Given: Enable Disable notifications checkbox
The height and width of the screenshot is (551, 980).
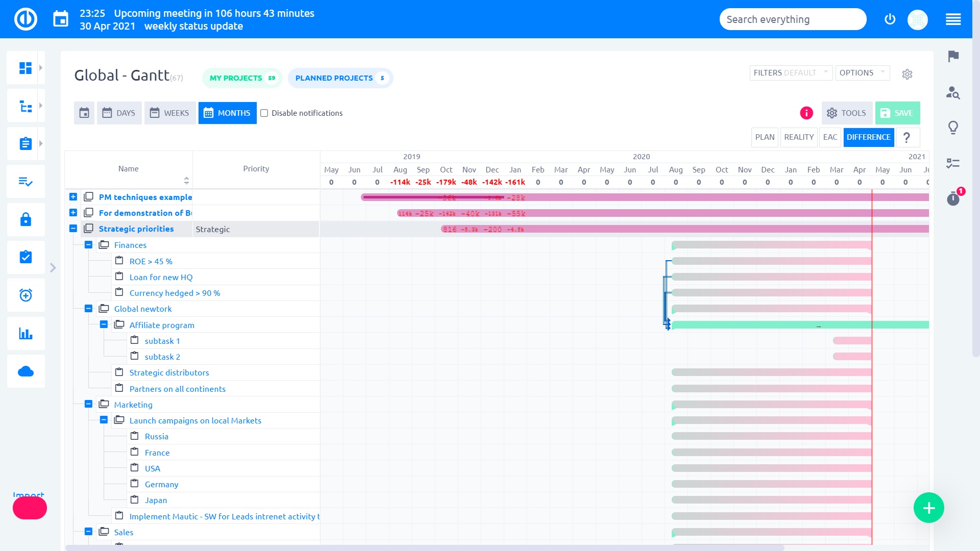Looking at the screenshot, I should pos(264,113).
